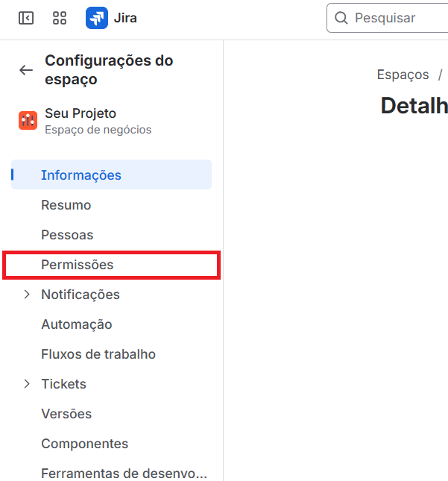Open the app switcher grid icon

[60, 18]
